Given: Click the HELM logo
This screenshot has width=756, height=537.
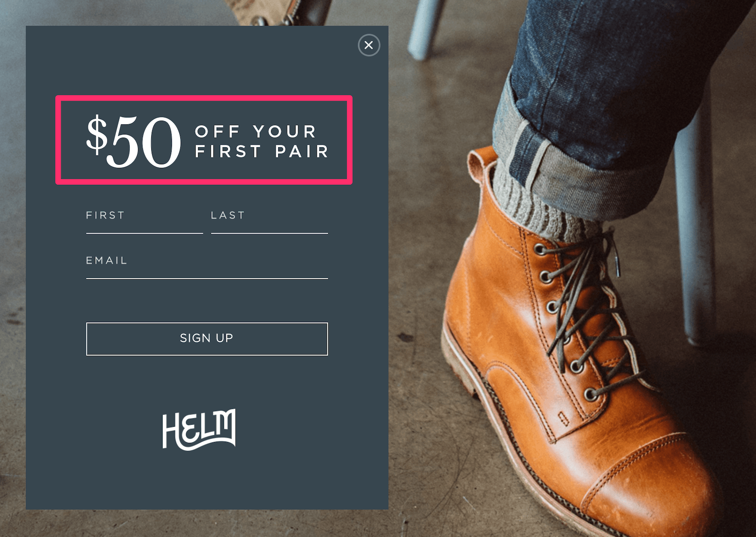Looking at the screenshot, I should (199, 430).
